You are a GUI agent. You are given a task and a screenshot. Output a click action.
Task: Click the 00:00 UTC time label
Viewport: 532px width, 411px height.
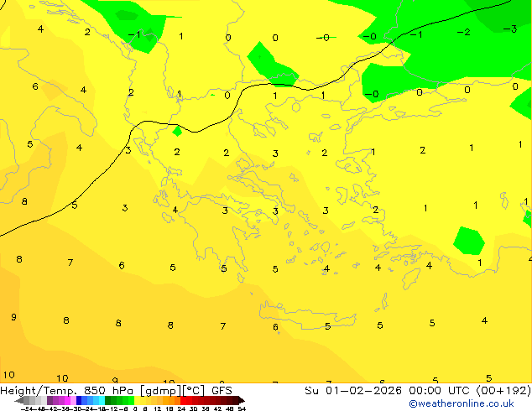[420, 390]
